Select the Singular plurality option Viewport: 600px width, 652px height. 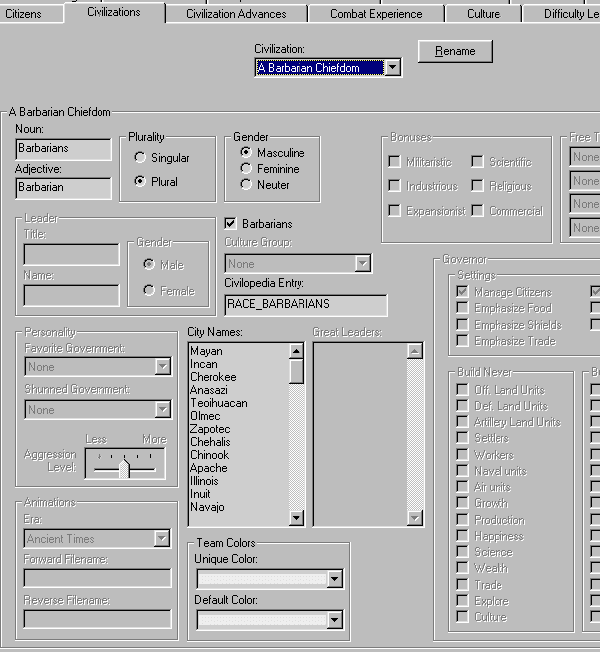pos(140,158)
